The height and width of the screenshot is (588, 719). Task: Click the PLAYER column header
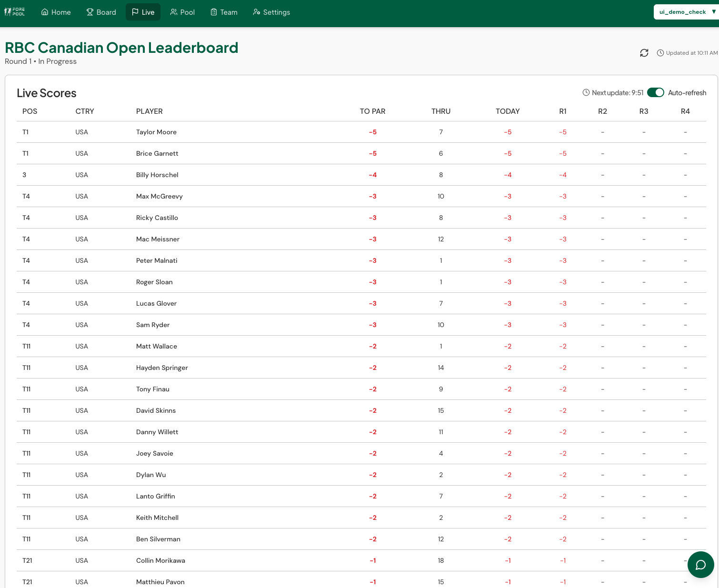coord(150,111)
